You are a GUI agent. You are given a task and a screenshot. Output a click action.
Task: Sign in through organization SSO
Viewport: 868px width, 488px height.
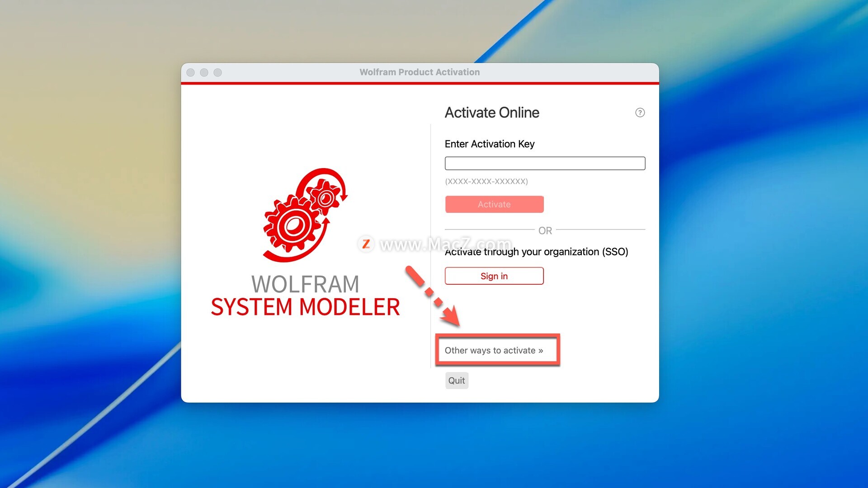pos(494,276)
